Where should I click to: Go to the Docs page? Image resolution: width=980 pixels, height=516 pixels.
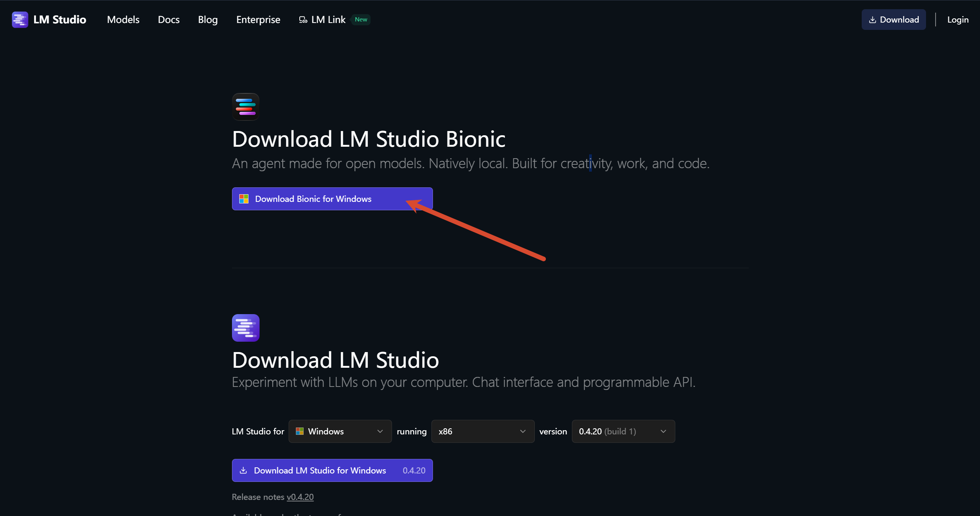[169, 20]
